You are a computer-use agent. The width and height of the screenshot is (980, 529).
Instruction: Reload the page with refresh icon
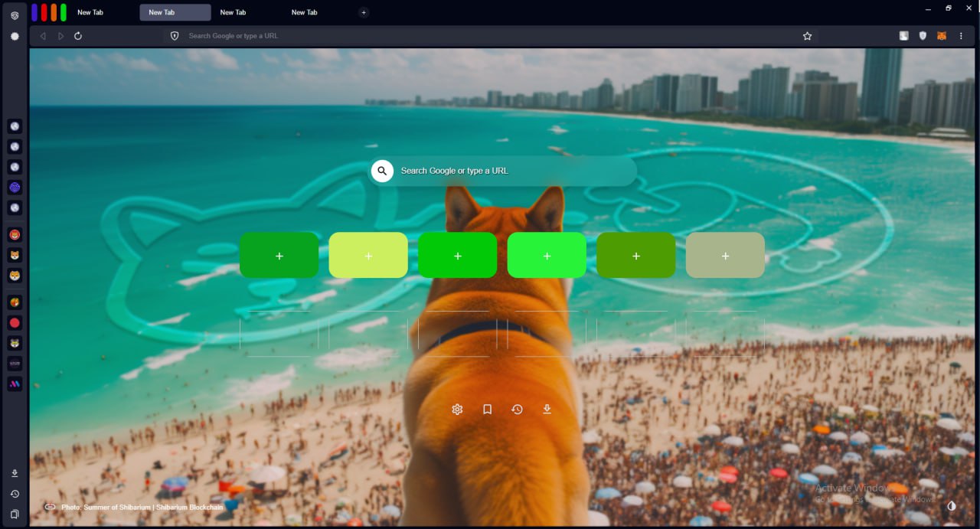pyautogui.click(x=78, y=36)
